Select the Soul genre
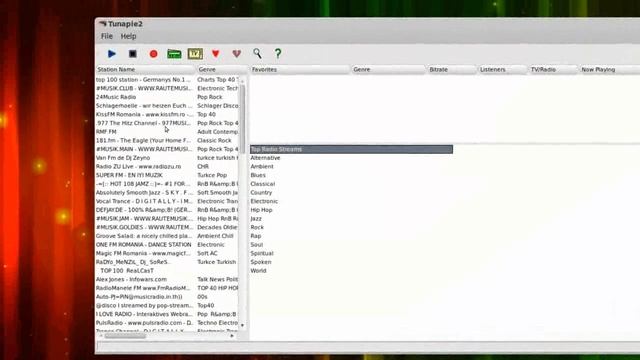The height and width of the screenshot is (360, 640). (257, 244)
